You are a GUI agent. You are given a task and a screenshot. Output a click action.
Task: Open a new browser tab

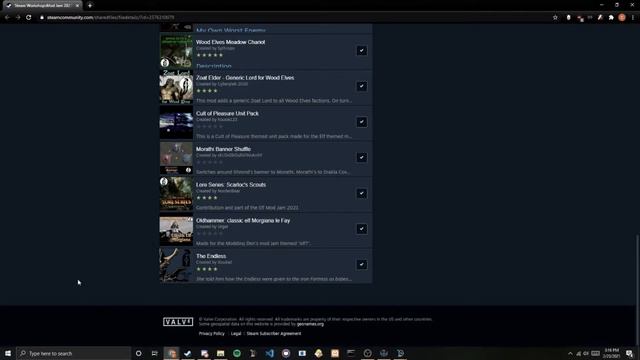click(x=90, y=6)
